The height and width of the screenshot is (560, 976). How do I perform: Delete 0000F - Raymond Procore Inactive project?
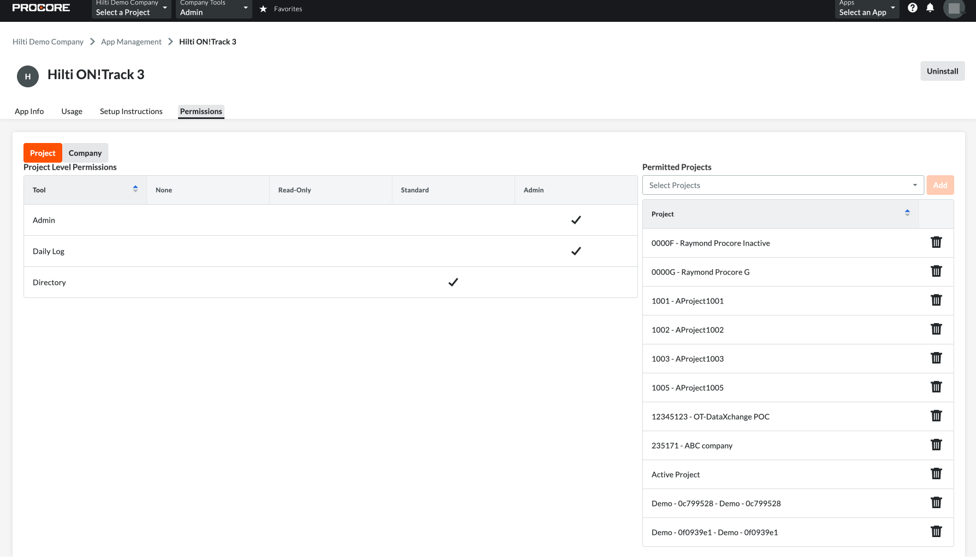point(936,242)
